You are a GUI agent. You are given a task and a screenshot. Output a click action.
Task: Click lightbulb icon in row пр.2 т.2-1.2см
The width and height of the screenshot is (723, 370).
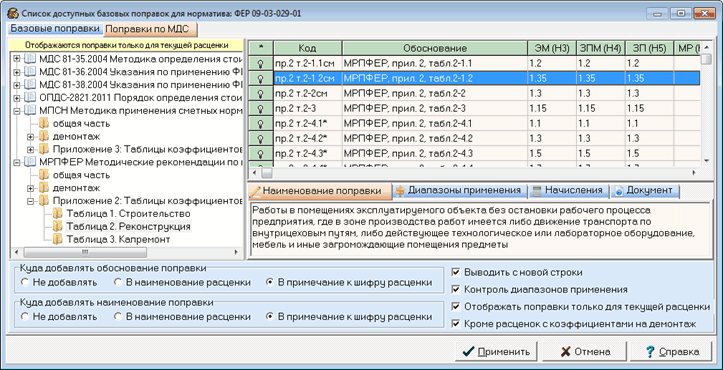coord(261,79)
